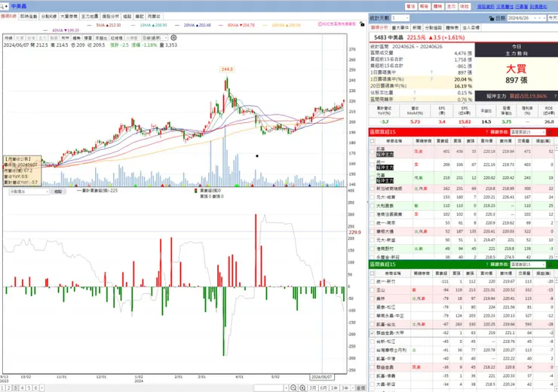The height and width of the screenshot is (392, 558).
Task: Expand the arrow after page number 6
Action: 41,387
